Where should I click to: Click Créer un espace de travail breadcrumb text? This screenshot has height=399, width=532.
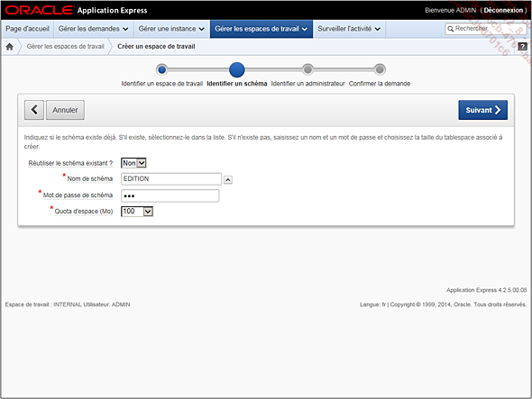(x=156, y=47)
